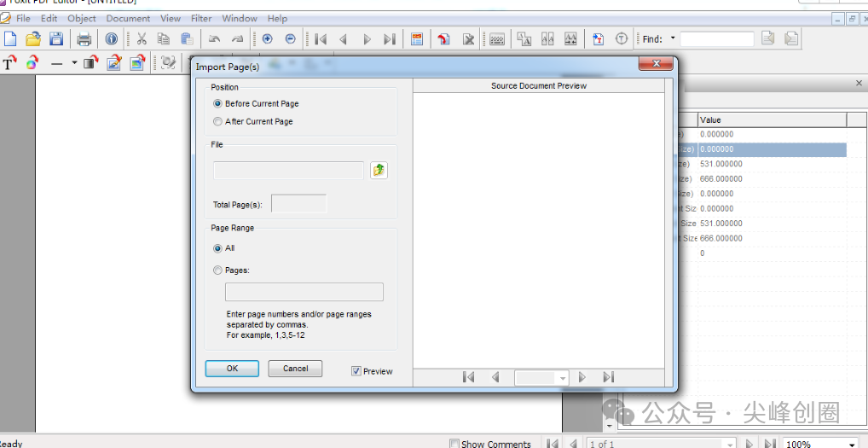The height and width of the screenshot is (448, 868).
Task: Go to last page in main toolbar
Action: (x=390, y=39)
